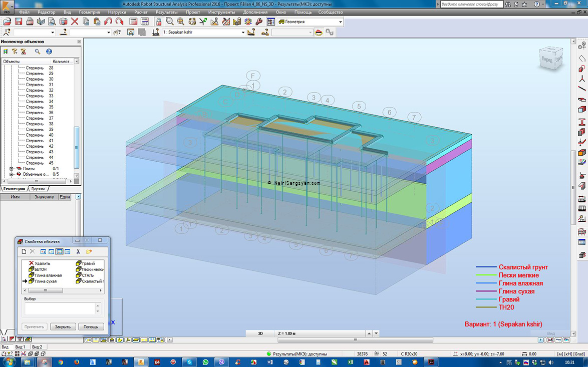Click the Помощь button
The width and height of the screenshot is (588, 367).
(x=91, y=326)
